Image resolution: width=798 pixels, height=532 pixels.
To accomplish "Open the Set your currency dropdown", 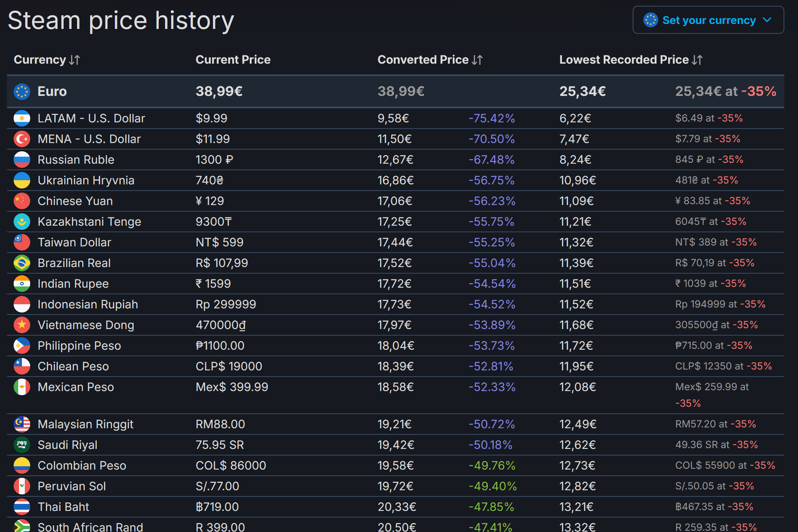I will (x=708, y=20).
